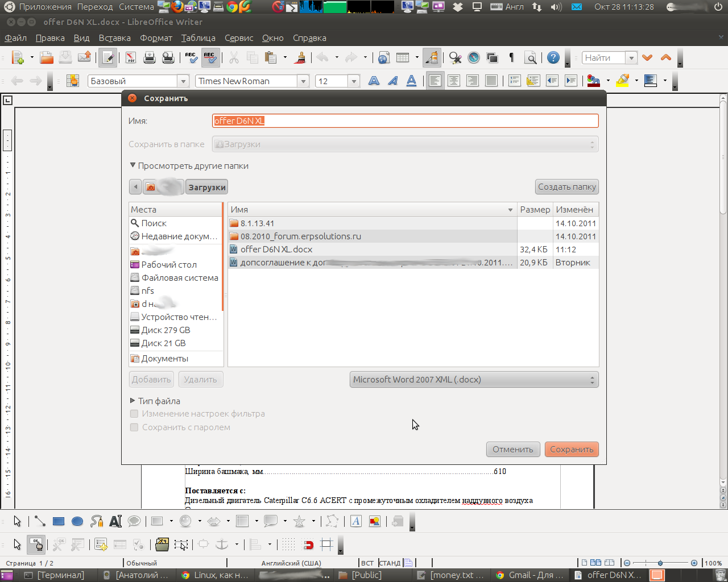Open the file format dropdown showing .docx

tap(474, 380)
